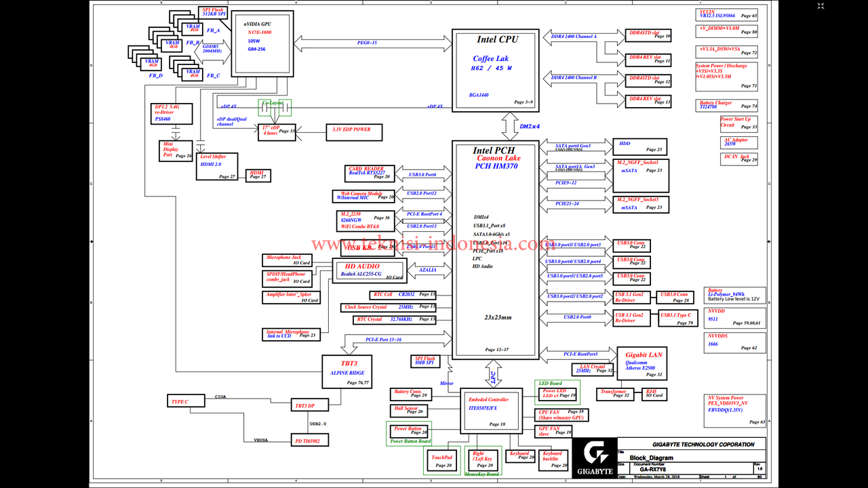Click the 'GA-RX7Y8' document number
Image resolution: width=868 pixels, height=488 pixels.
click(x=654, y=469)
